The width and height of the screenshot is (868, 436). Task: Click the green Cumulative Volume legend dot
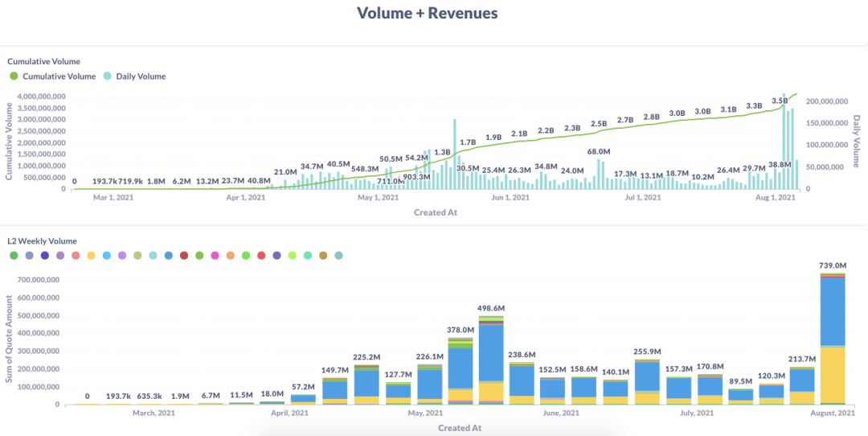tap(14, 76)
